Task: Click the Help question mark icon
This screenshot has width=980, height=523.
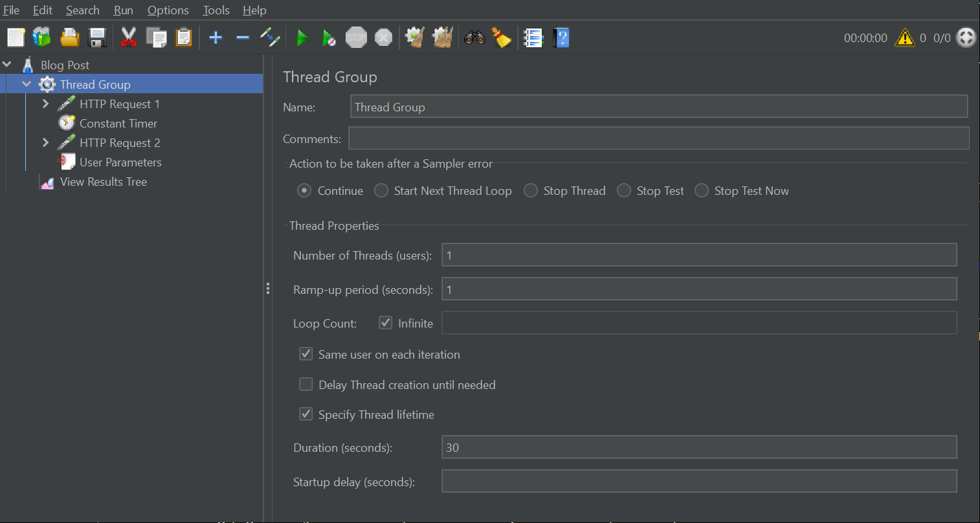Action: click(x=561, y=38)
